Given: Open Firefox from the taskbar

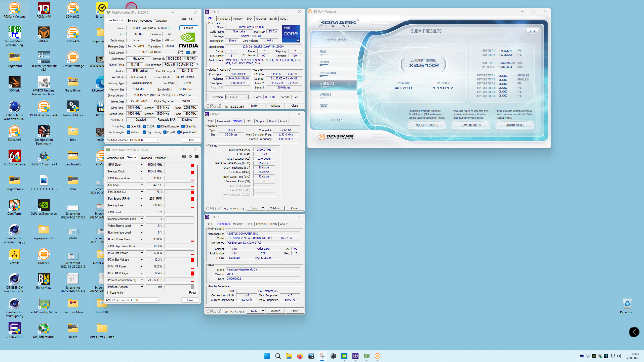Looking at the screenshot, I should click(300, 356).
